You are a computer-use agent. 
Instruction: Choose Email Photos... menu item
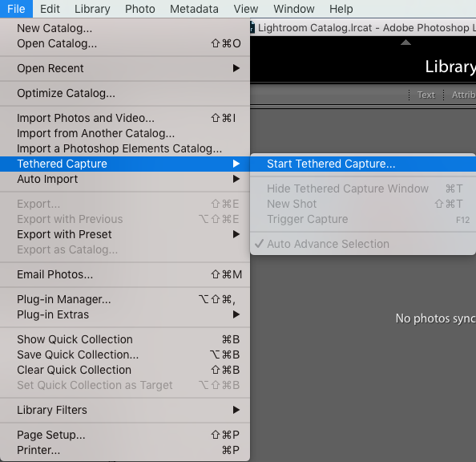click(125, 274)
